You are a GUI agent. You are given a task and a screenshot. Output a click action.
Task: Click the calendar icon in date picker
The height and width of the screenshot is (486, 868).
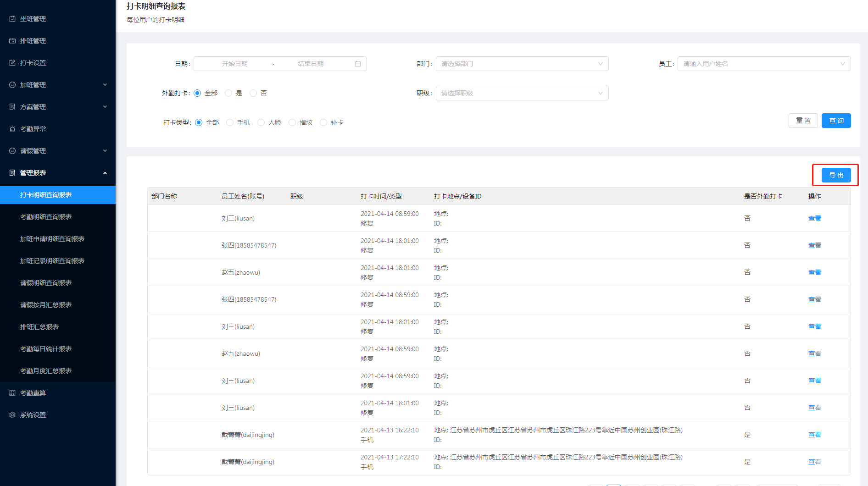pos(358,64)
